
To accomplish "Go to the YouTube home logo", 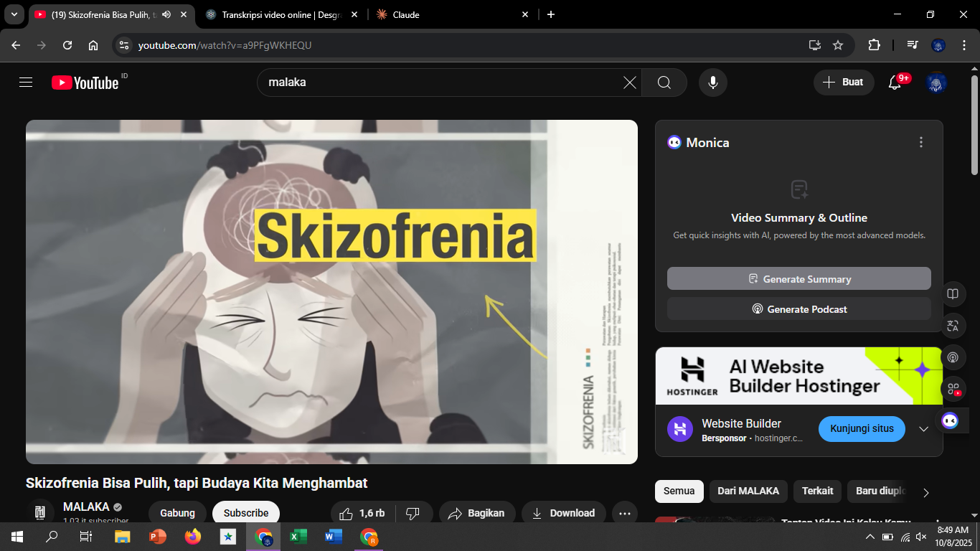I will (x=85, y=83).
